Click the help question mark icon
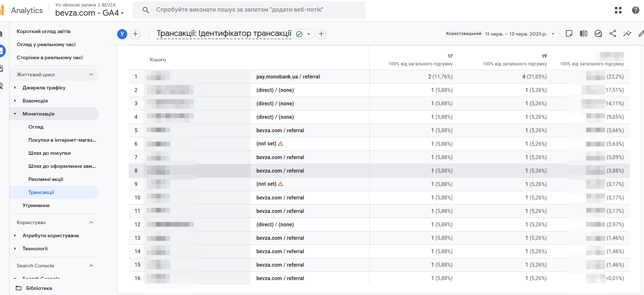644x295 pixels. (x=635, y=10)
